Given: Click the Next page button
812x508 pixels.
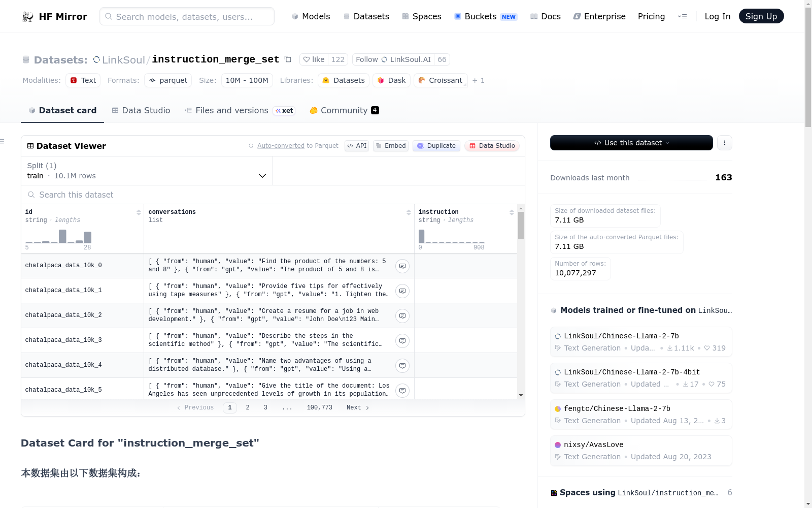Looking at the screenshot, I should click(x=358, y=407).
